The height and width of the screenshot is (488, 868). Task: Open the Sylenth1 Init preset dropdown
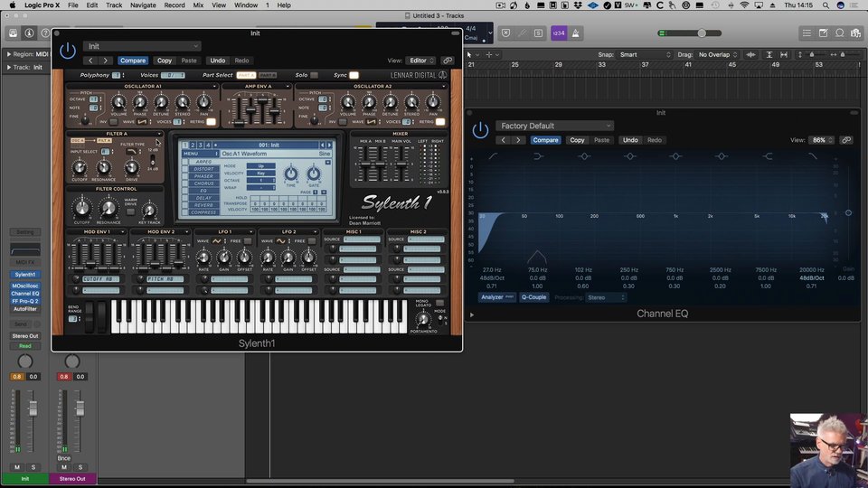[142, 46]
